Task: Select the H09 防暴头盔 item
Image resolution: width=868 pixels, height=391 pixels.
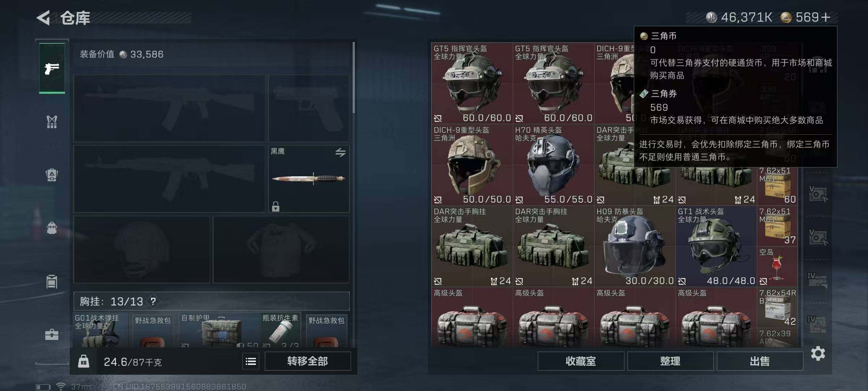Action: point(635,246)
